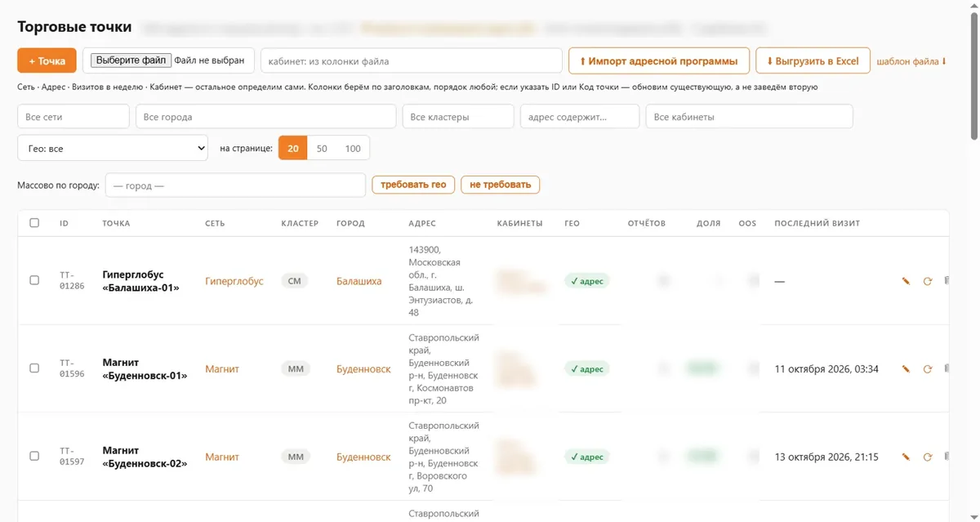Click the «не требовать» button
This screenshot has width=980, height=522.
500,185
